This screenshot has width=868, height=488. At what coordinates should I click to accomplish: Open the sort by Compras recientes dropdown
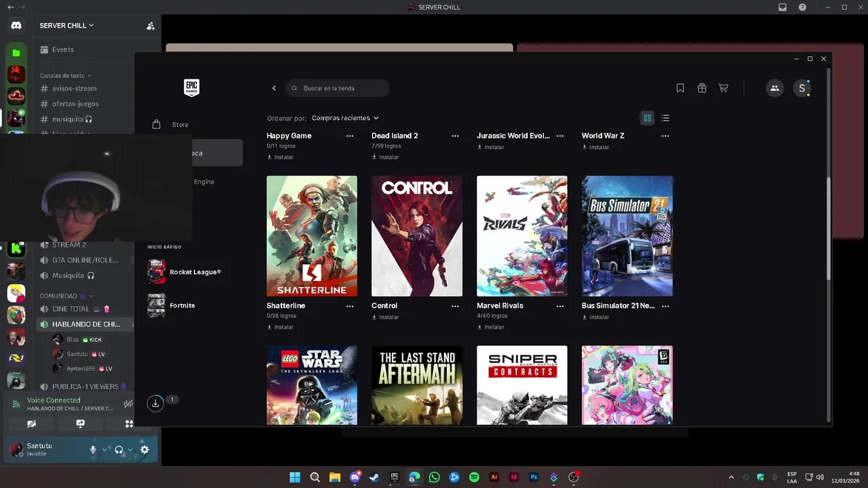point(345,118)
